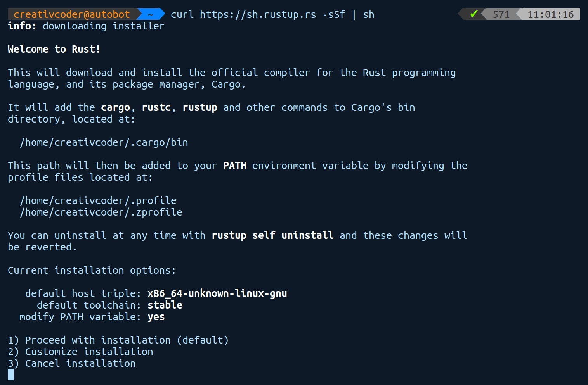Select option 1 Proceed with installation
Viewport: 588px width, 385px height.
click(x=118, y=340)
